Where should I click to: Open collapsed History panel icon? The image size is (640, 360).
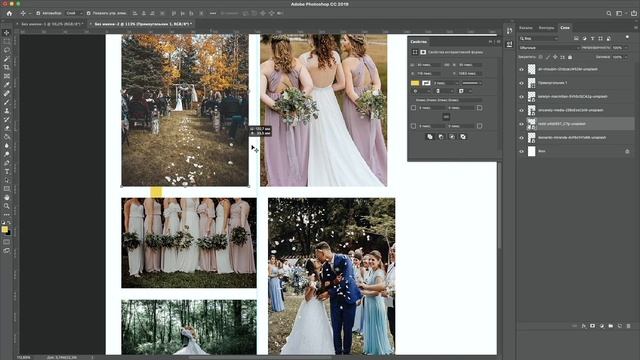pos(509,31)
